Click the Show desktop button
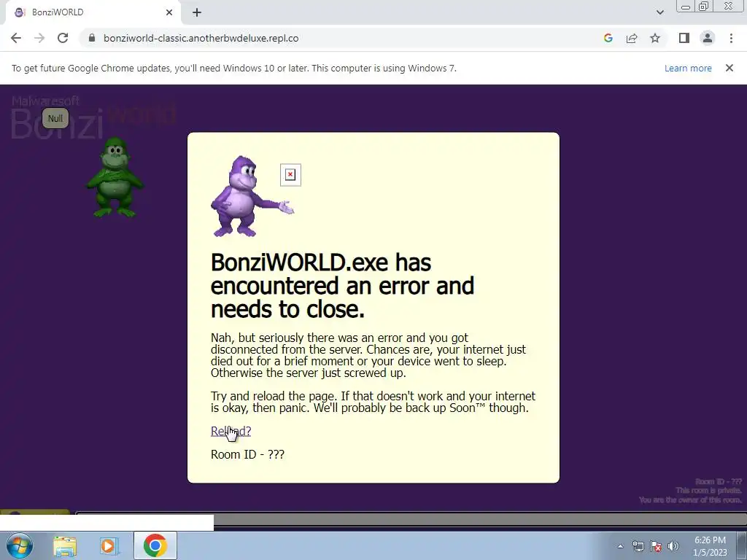 pyautogui.click(x=742, y=545)
